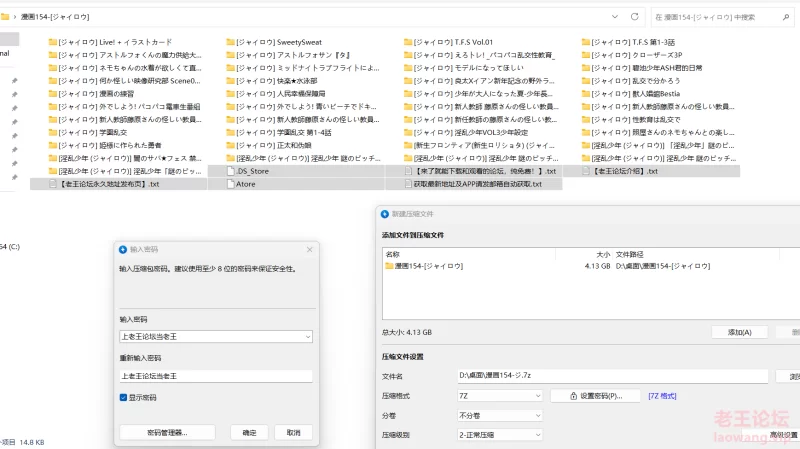Select the 获取最新地址及APP txt file icon
The height and width of the screenshot is (449, 800).
tap(408, 184)
